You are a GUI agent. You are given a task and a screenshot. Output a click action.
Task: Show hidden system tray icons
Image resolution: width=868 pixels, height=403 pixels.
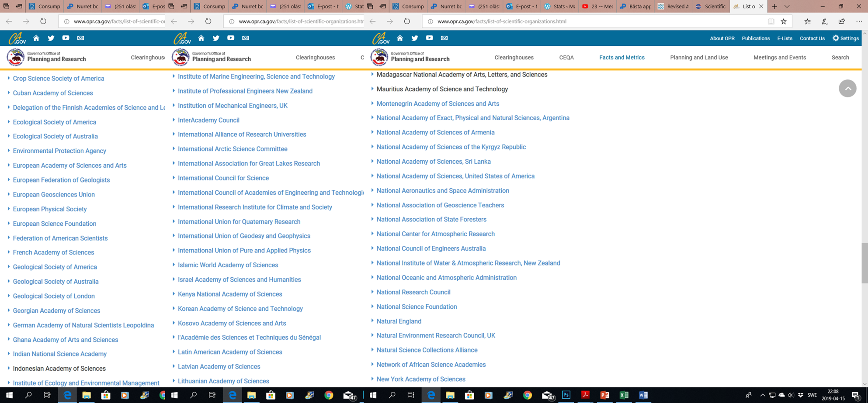click(762, 395)
